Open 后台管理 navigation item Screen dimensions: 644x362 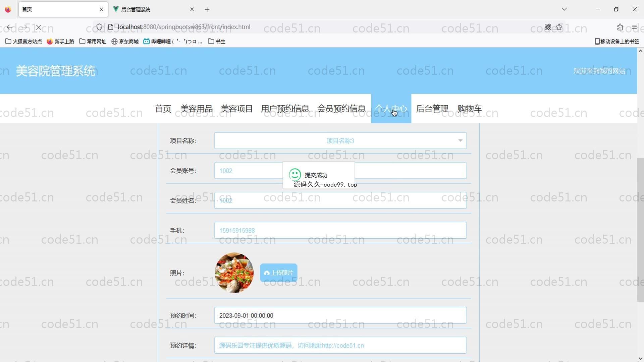click(x=432, y=109)
